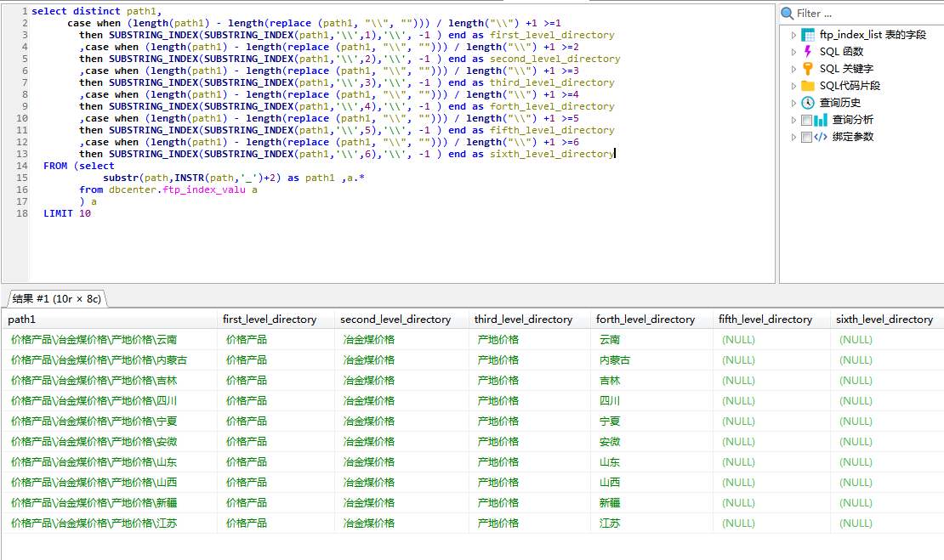Image resolution: width=944 pixels, height=560 pixels.
Task: Click the LIMIT 10 line in editor
Action: 67,213
